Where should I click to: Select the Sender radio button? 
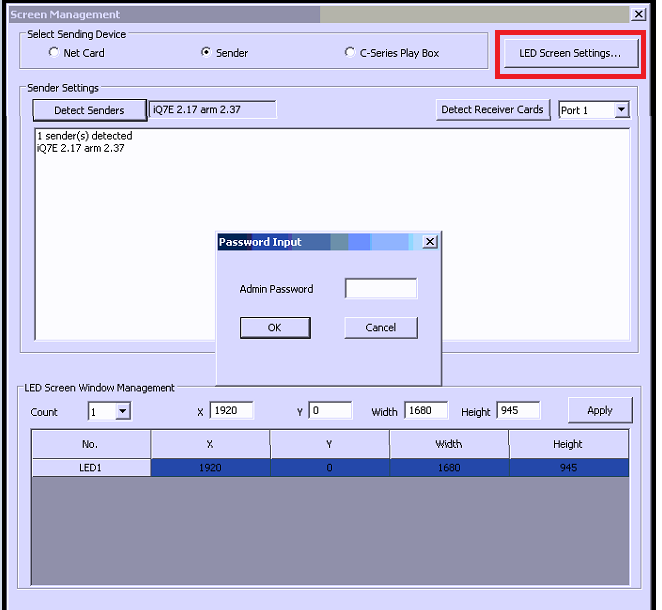[206, 53]
